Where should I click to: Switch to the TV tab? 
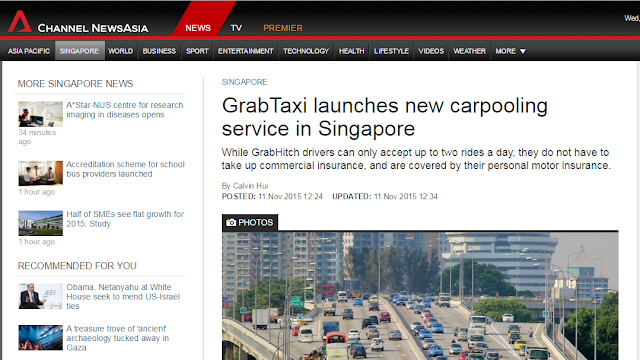(236, 28)
